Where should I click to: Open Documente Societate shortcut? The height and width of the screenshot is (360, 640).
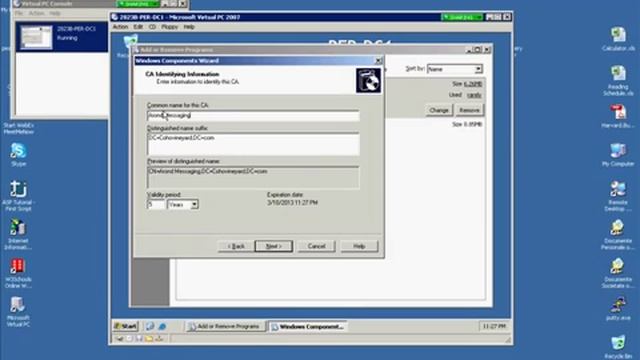pyautogui.click(x=618, y=273)
